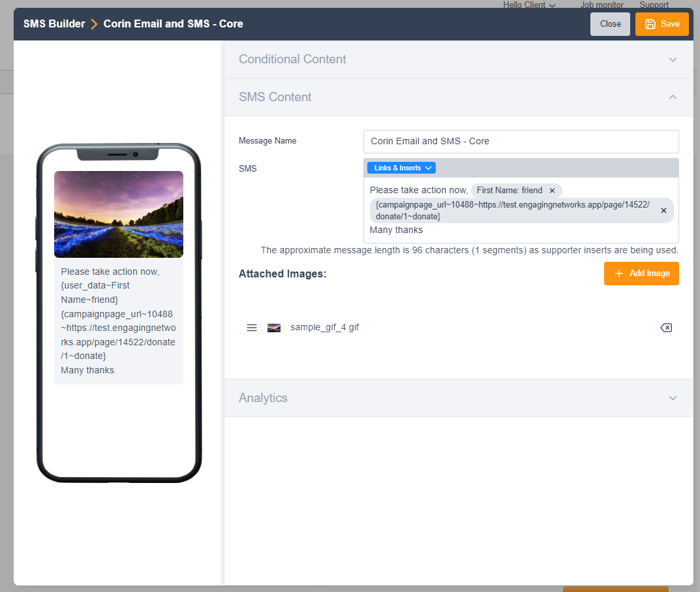The height and width of the screenshot is (592, 700).
Task: Remove the campaign page URL insert tag
Action: (x=663, y=211)
